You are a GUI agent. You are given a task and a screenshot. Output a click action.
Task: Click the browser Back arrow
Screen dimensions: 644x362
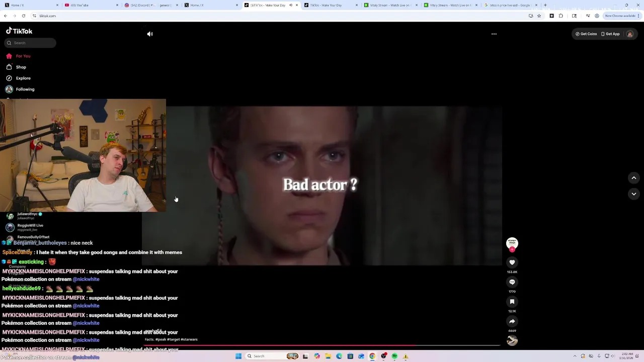[x=6, y=16]
